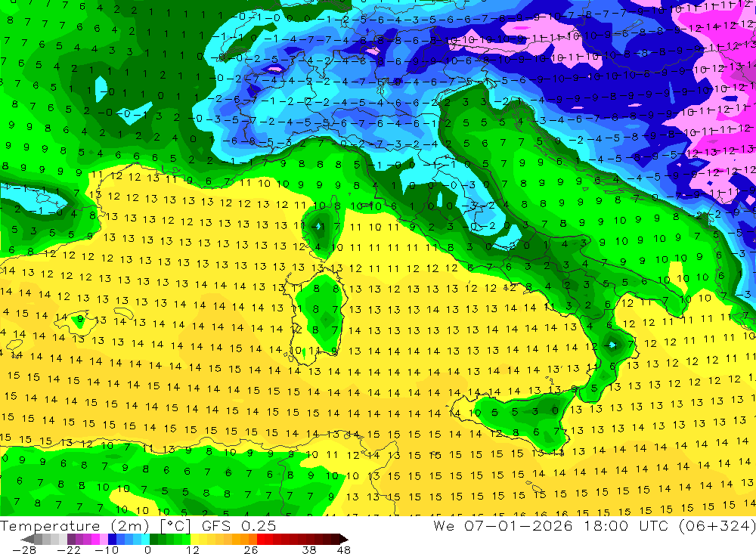The width and height of the screenshot is (756, 554).
Task: Click the bright red swatch in the legend
Action: [x=261, y=539]
